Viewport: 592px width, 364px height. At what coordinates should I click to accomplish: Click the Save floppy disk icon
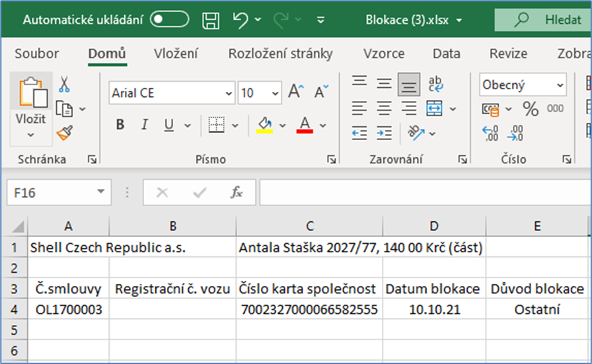pos(210,20)
